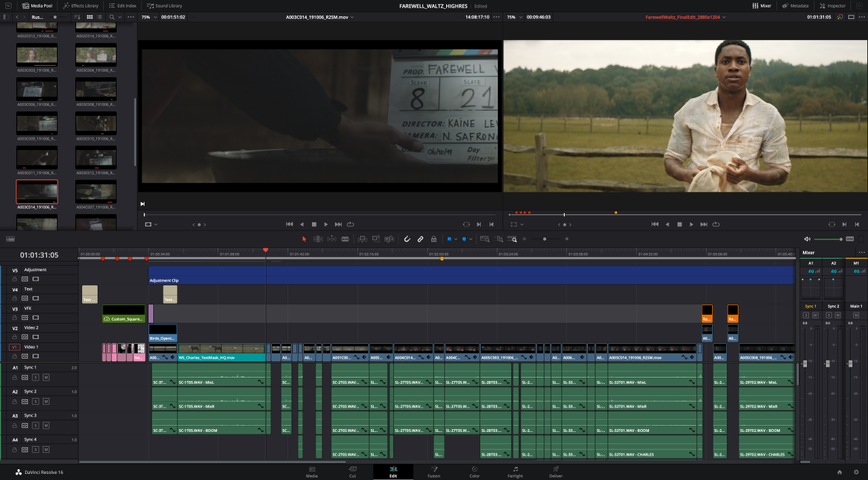Lock the V5 Adjustment track
The height and width of the screenshot is (480, 868).
tap(14, 279)
